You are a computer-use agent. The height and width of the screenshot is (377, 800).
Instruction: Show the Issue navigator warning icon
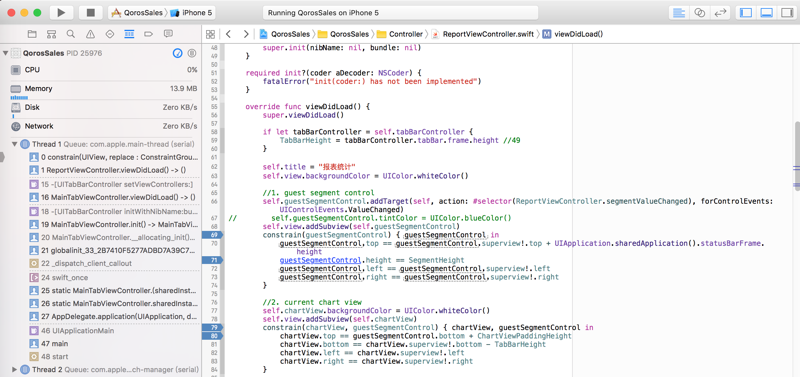[x=90, y=34]
